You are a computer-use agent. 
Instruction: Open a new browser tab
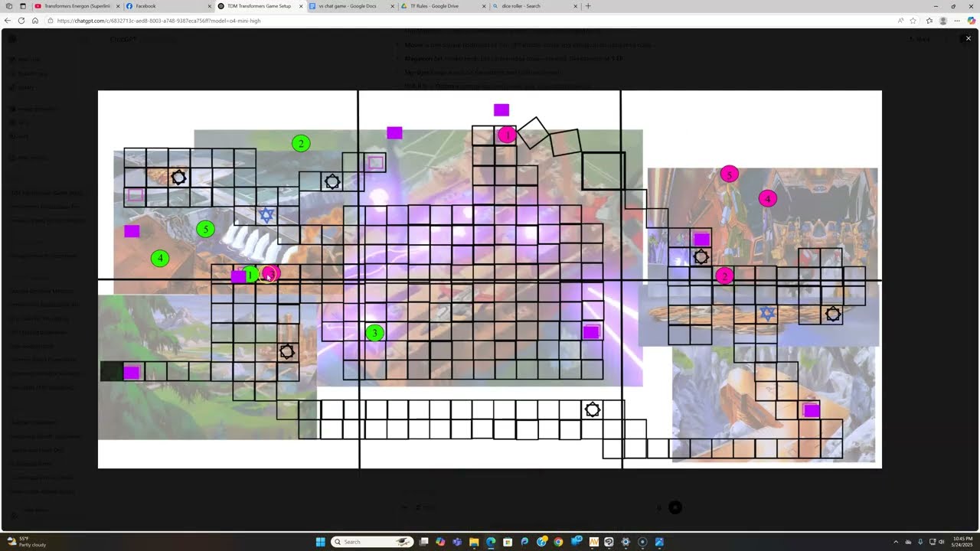click(x=588, y=6)
